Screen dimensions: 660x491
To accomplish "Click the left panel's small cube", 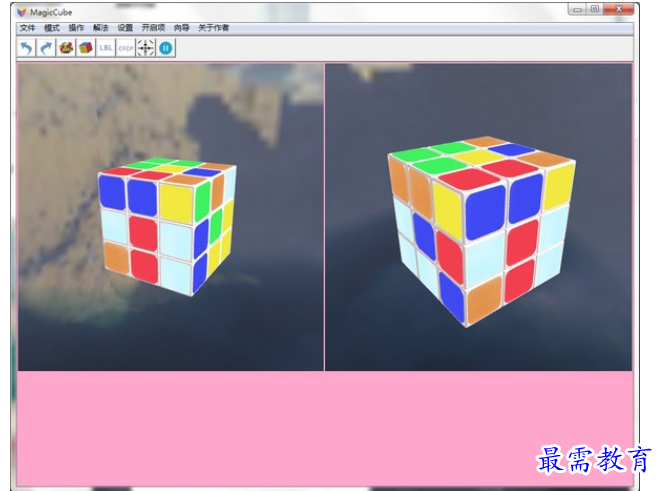I will coord(167,226).
